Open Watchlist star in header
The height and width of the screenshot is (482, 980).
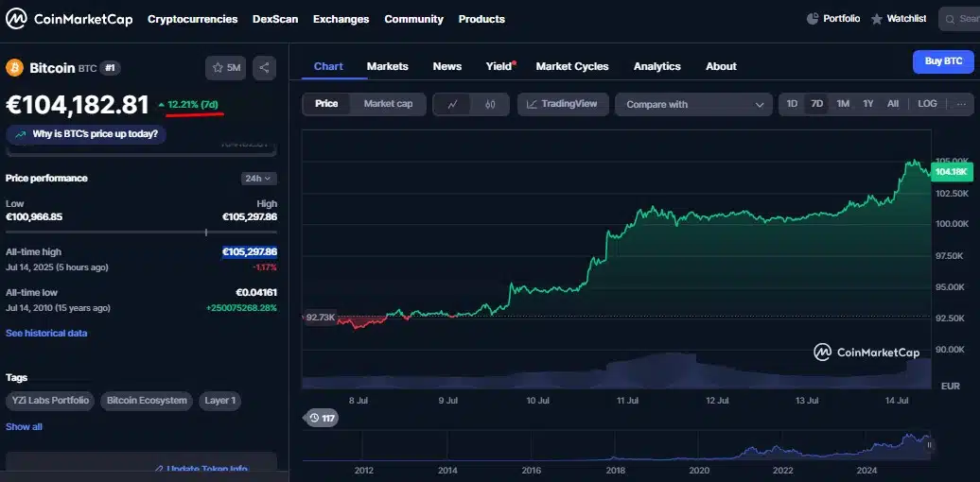899,19
